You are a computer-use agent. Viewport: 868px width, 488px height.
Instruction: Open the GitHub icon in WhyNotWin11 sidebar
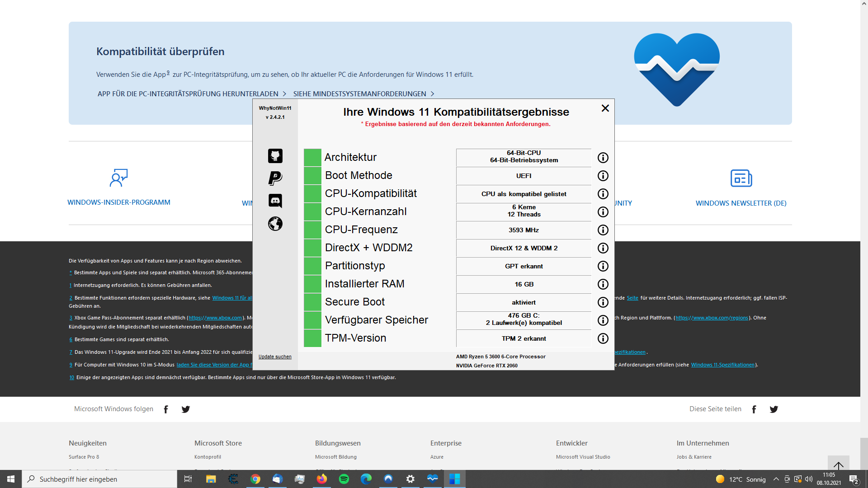[275, 156]
